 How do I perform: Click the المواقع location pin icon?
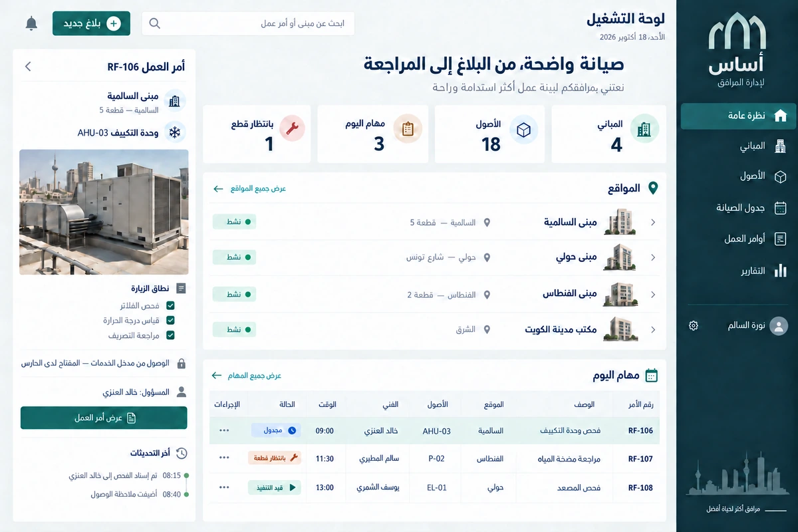(652, 188)
